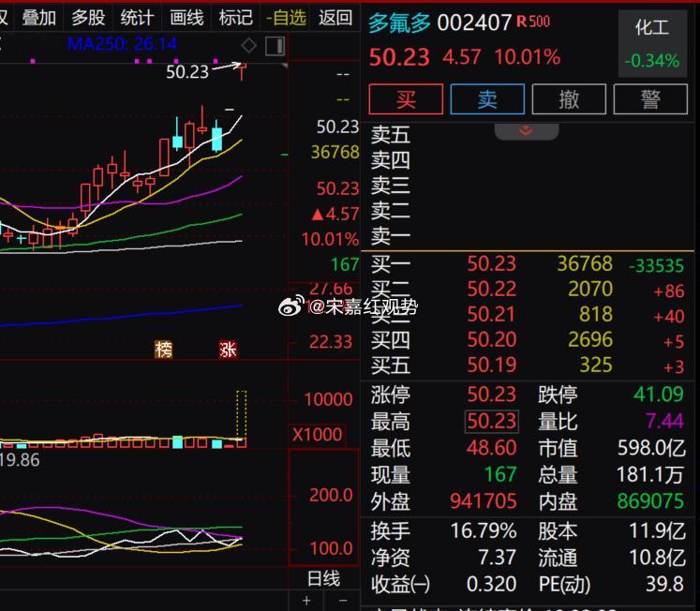Click the 跌停 limit-down price 41.09
The image size is (700, 611).
(659, 395)
